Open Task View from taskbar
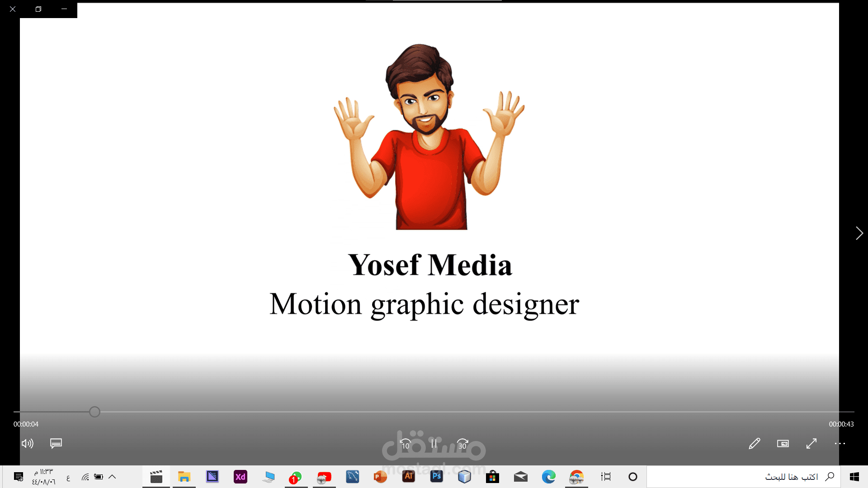 [x=606, y=477]
